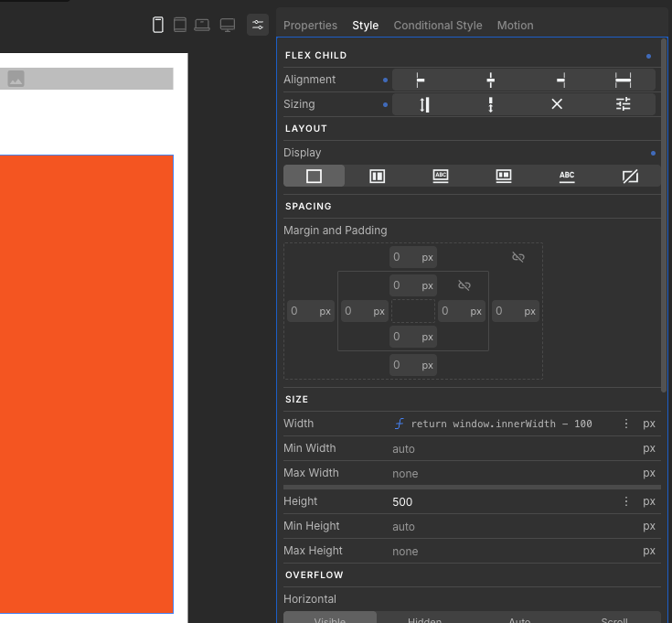
Task: Open the Width three-dot options menu
Action: tap(626, 424)
